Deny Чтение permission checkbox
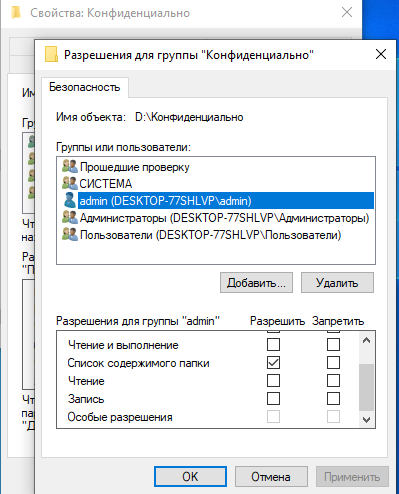The height and width of the screenshot is (494, 399). point(333,381)
